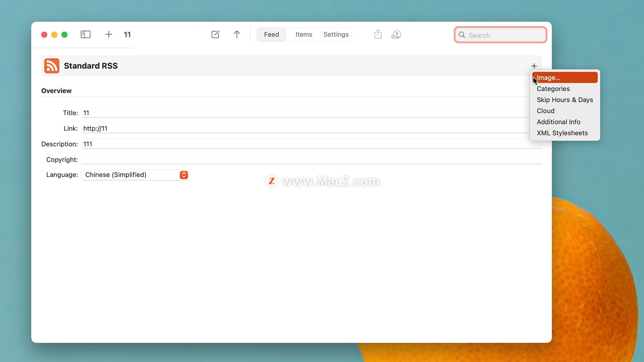Select Skip Hours & Days menu entry
The width and height of the screenshot is (644, 362).
pos(565,100)
